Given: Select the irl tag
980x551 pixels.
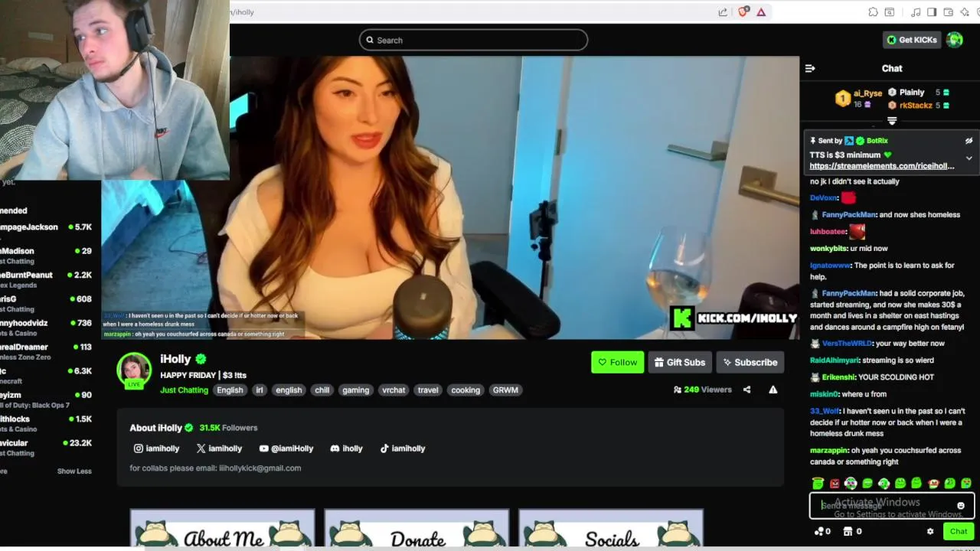Looking at the screenshot, I should click(x=259, y=390).
